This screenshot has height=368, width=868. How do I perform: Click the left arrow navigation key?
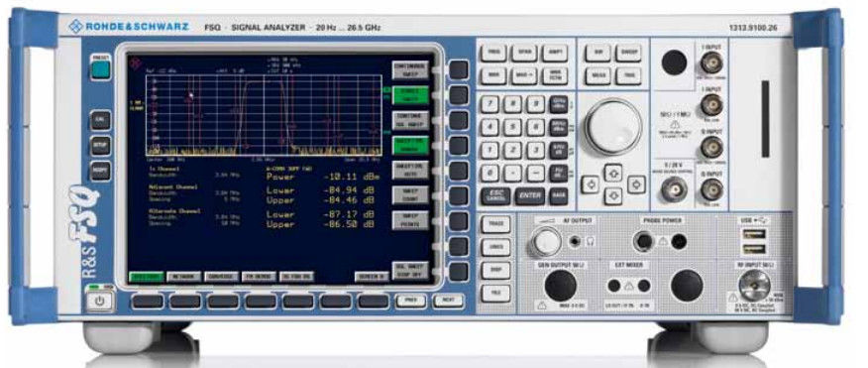point(589,184)
